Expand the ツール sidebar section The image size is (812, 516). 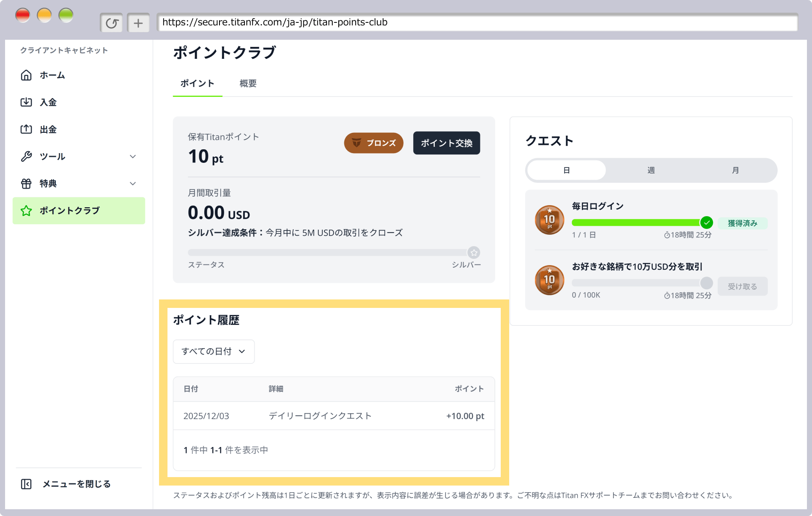[x=133, y=156]
